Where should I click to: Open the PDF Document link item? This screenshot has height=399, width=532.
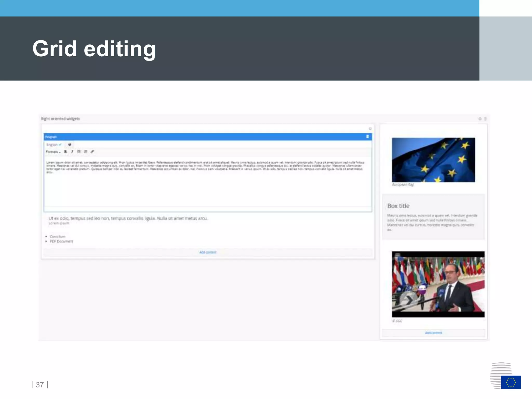click(x=61, y=241)
